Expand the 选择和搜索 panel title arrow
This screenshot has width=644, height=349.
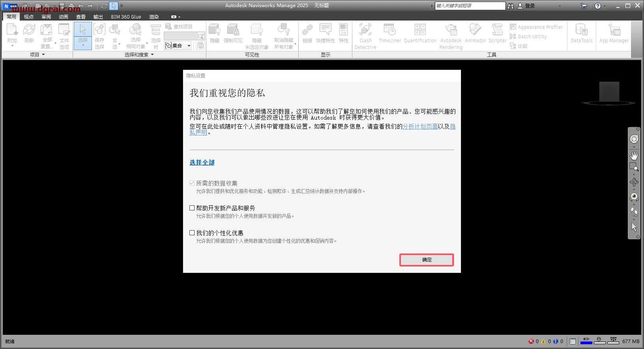[x=152, y=54]
